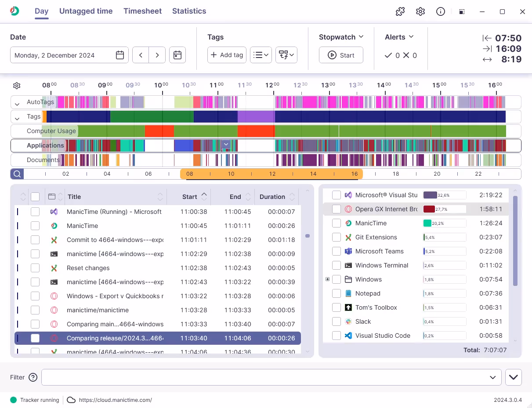Click the cloud server icon in status bar
This screenshot has height=408, width=532.
click(71, 400)
